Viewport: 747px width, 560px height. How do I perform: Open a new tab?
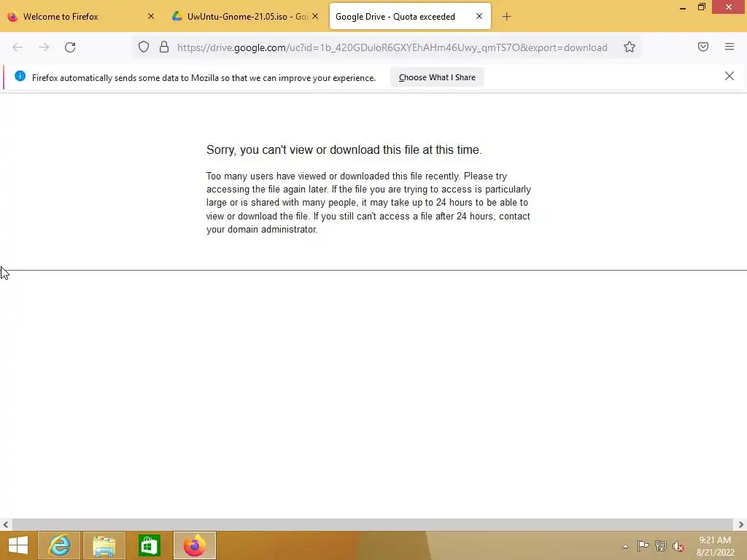tap(506, 17)
